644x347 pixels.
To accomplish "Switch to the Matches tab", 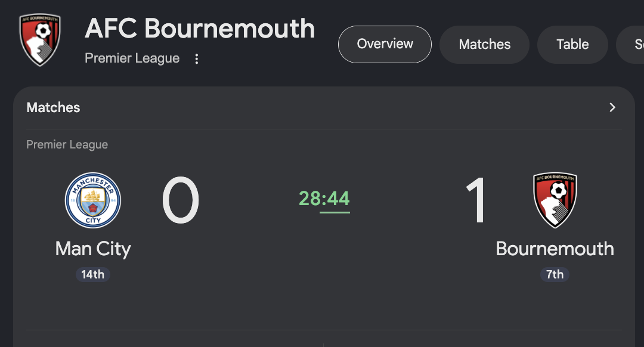I will coord(485,44).
